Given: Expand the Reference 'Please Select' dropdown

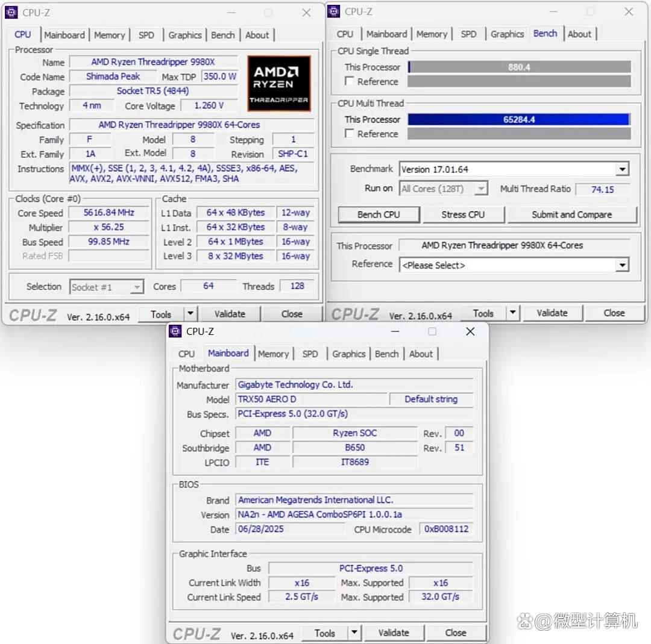Looking at the screenshot, I should tap(622, 265).
